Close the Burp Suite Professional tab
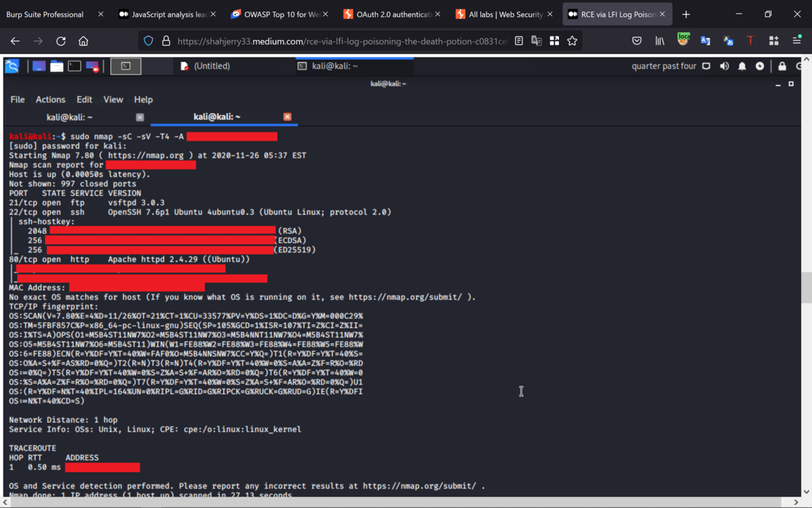 click(x=100, y=14)
